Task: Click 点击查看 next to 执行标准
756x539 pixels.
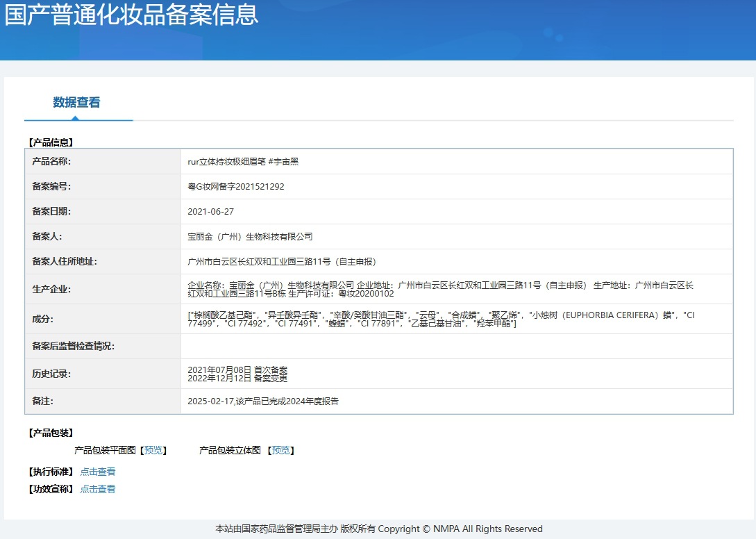Action: point(98,472)
